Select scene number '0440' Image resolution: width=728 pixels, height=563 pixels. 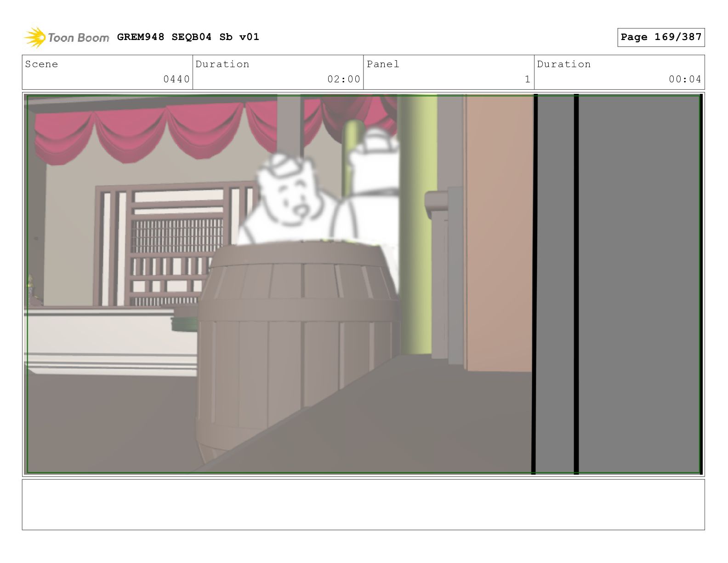click(x=176, y=79)
